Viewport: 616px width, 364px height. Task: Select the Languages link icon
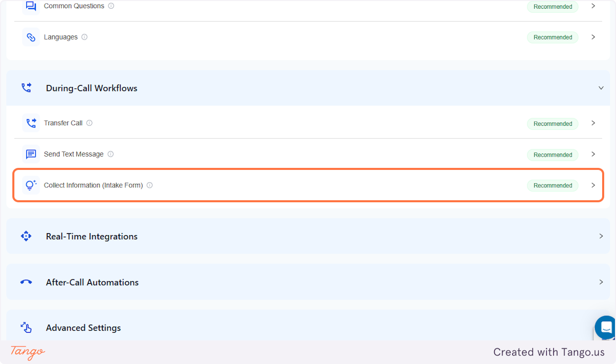pyautogui.click(x=30, y=36)
